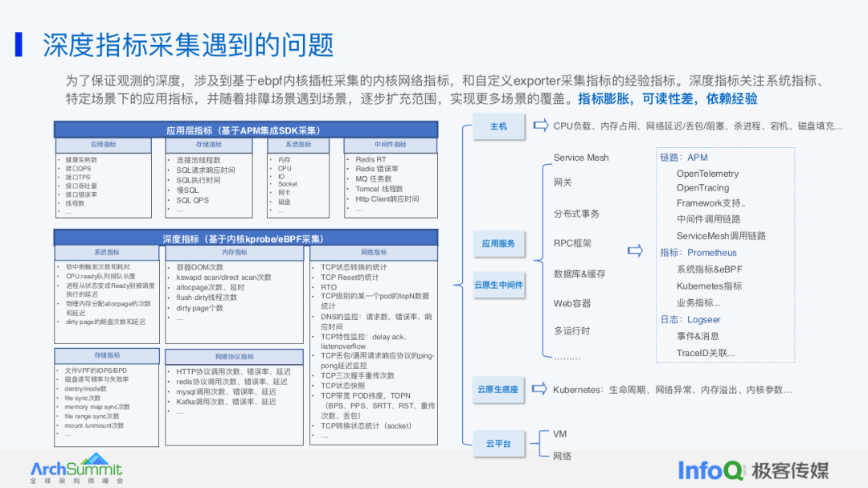Click the ArchSummit logo

[76, 470]
